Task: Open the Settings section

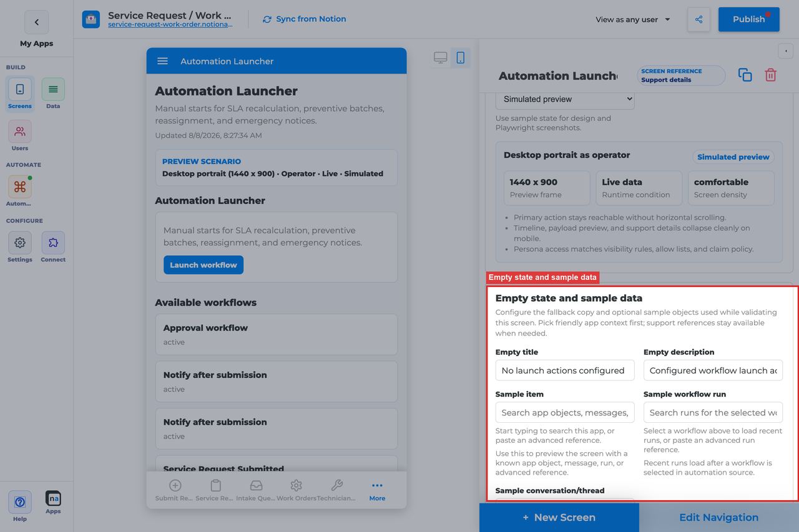Action: [x=20, y=247]
